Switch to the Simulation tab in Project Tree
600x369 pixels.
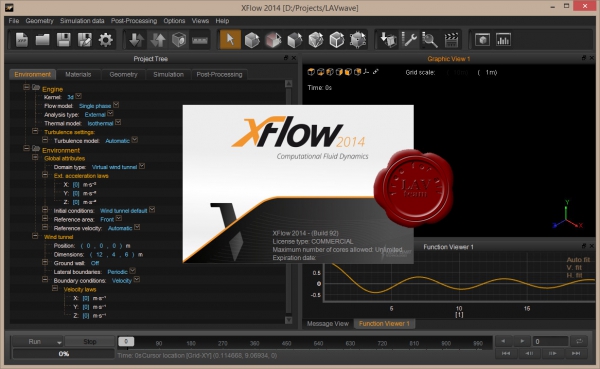tap(168, 74)
